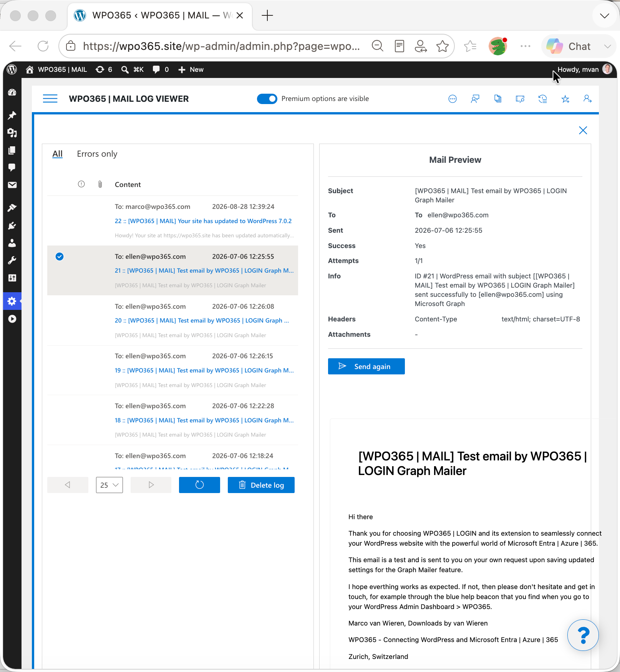Open Pages sidebar icon
Screen dimensions: 620x672
click(x=12, y=150)
